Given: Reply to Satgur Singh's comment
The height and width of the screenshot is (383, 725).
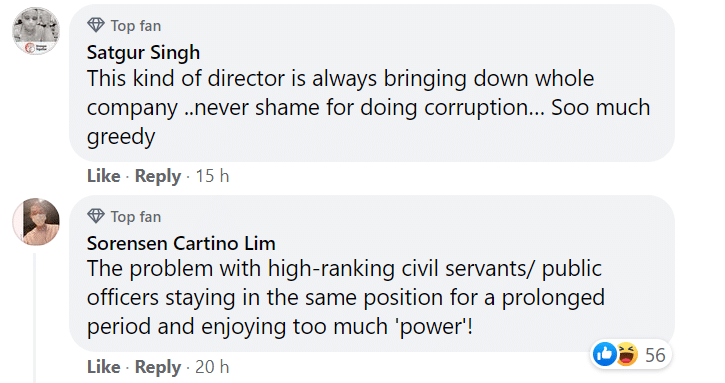Looking at the screenshot, I should pos(158,176).
